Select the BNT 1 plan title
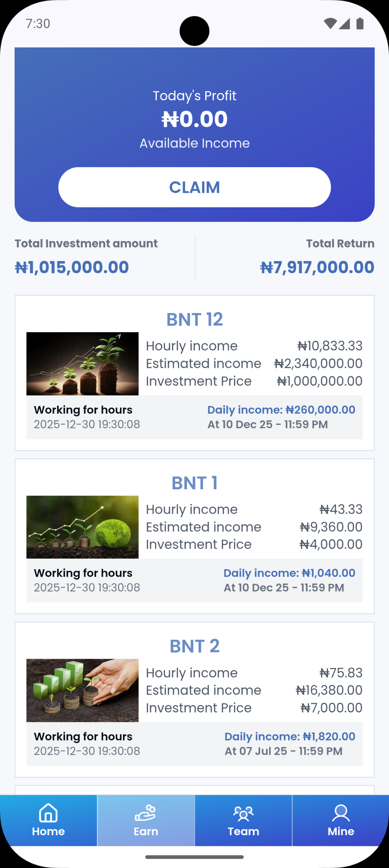The height and width of the screenshot is (868, 389). [x=194, y=483]
